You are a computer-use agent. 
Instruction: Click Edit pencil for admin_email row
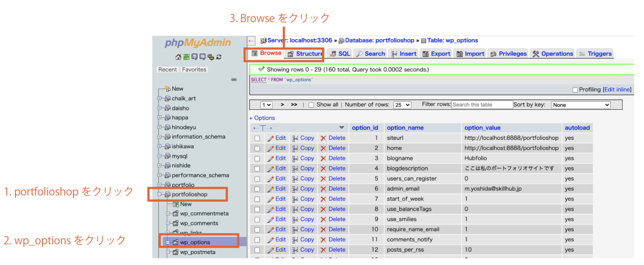[271, 189]
